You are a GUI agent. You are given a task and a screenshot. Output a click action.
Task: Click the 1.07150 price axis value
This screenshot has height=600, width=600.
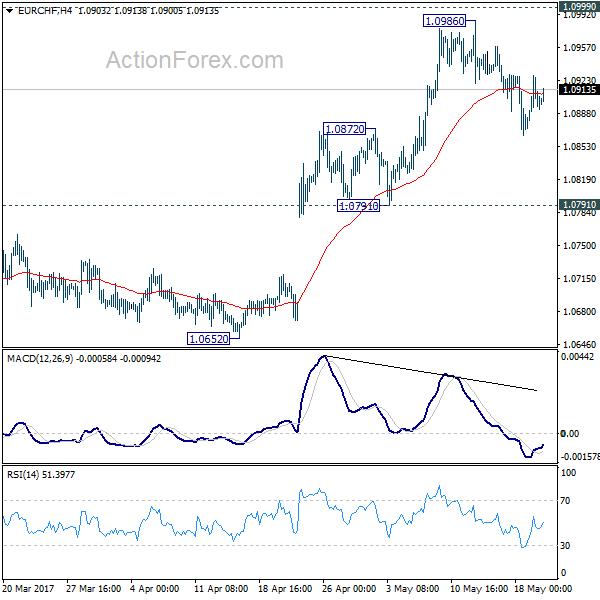coord(579,279)
